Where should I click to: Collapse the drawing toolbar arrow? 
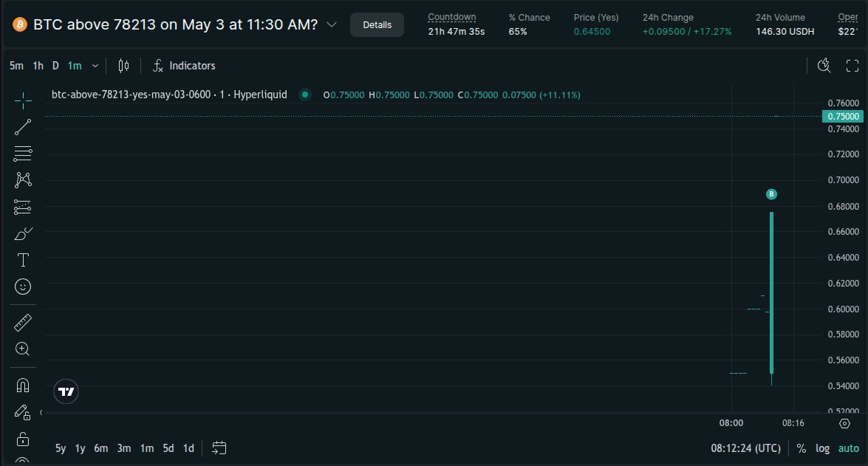coord(41,412)
